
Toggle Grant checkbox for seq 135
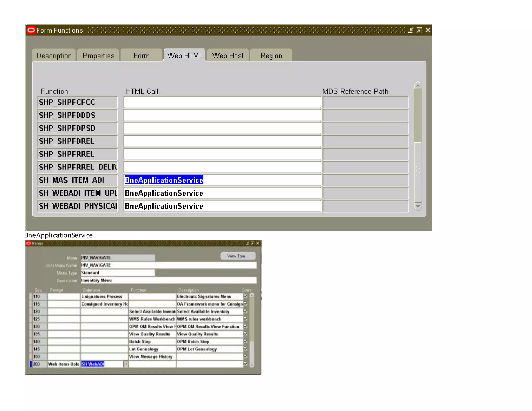[245, 334]
